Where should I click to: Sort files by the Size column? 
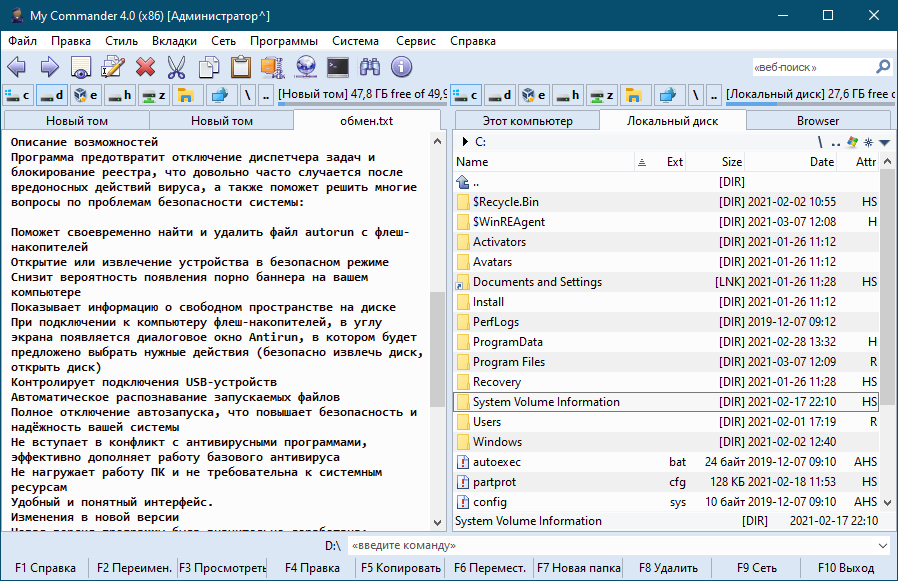click(x=716, y=162)
